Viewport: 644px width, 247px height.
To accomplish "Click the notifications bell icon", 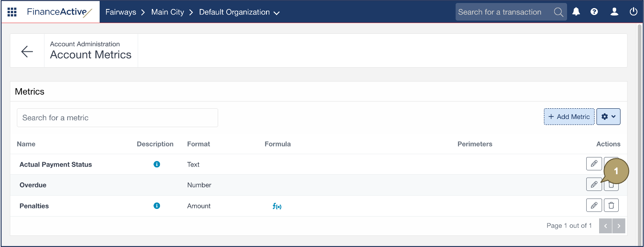I will 576,12.
